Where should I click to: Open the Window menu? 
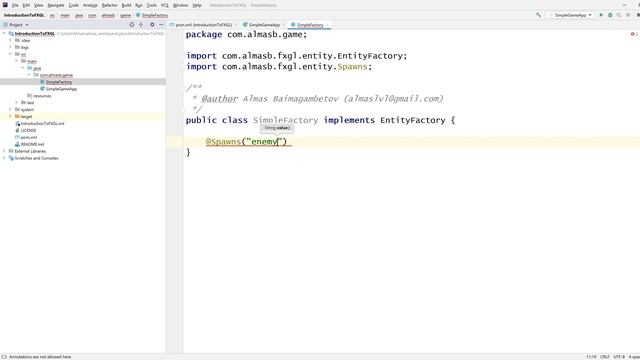(x=180, y=5)
